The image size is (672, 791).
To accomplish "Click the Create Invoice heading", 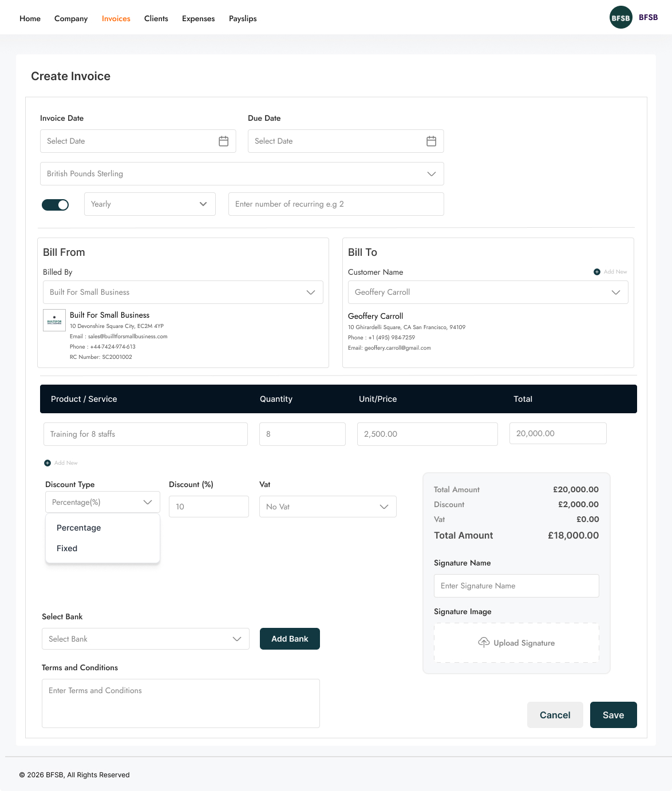I will [x=71, y=76].
